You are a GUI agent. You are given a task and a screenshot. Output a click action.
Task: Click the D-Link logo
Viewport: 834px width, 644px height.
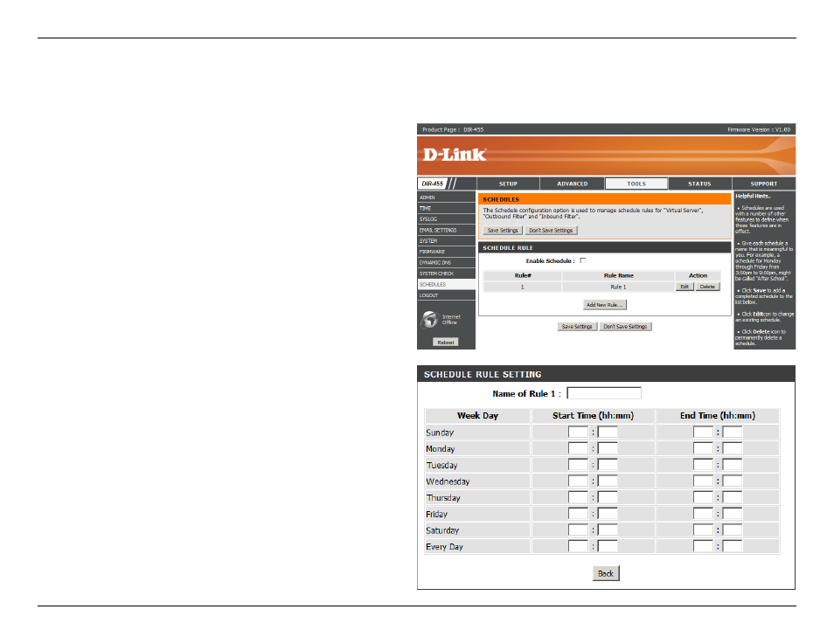point(455,155)
